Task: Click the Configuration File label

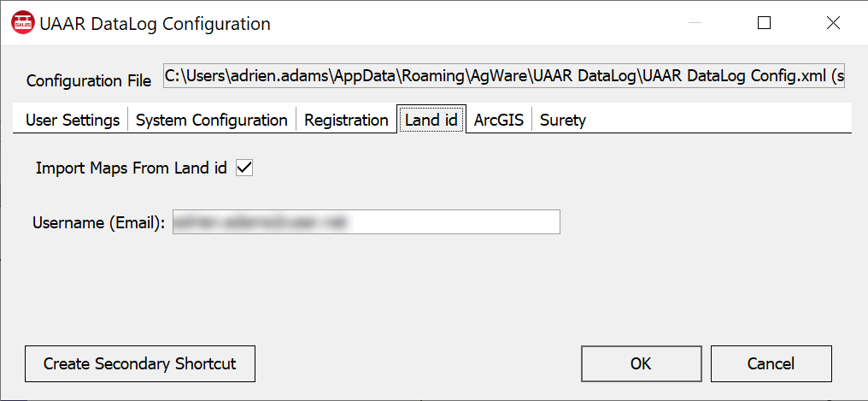Action: coord(89,81)
